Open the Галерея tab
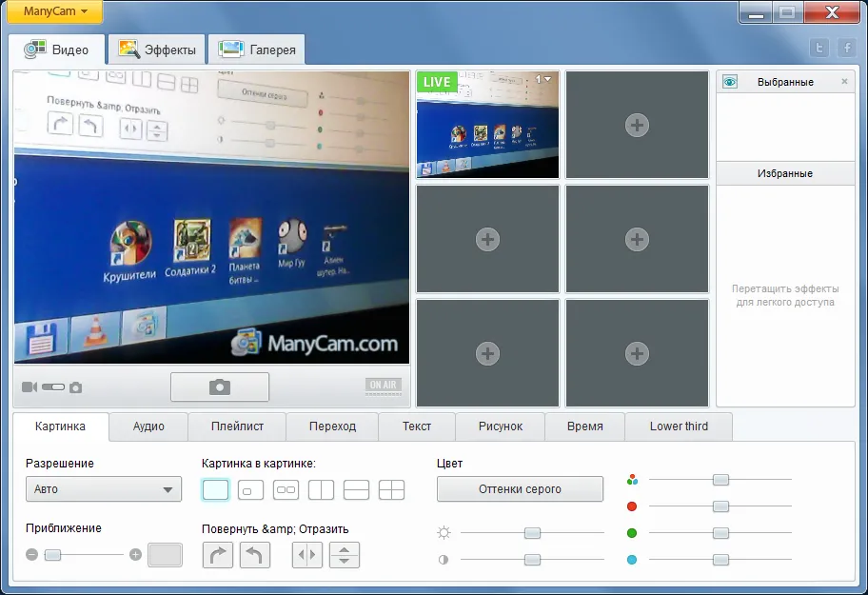 [x=257, y=50]
